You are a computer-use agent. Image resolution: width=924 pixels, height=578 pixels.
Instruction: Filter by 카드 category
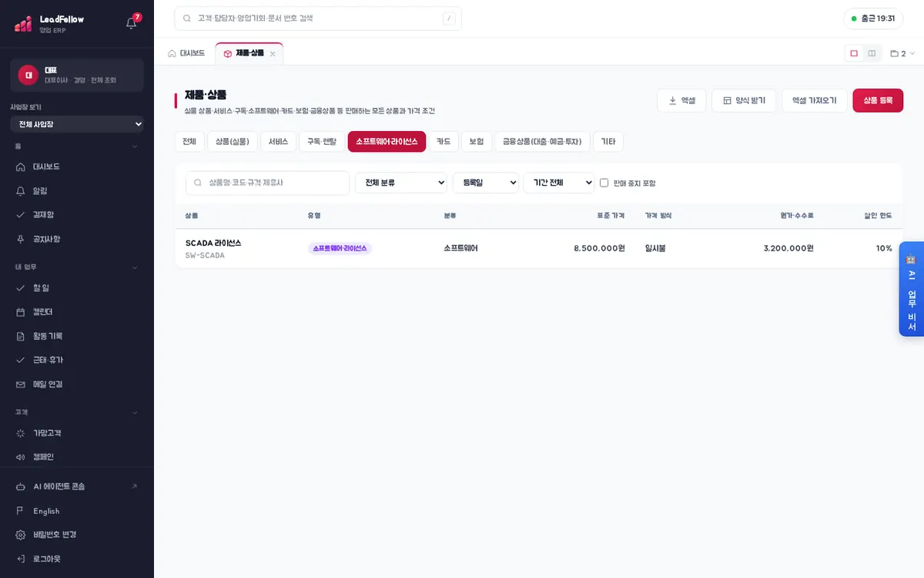coord(444,142)
